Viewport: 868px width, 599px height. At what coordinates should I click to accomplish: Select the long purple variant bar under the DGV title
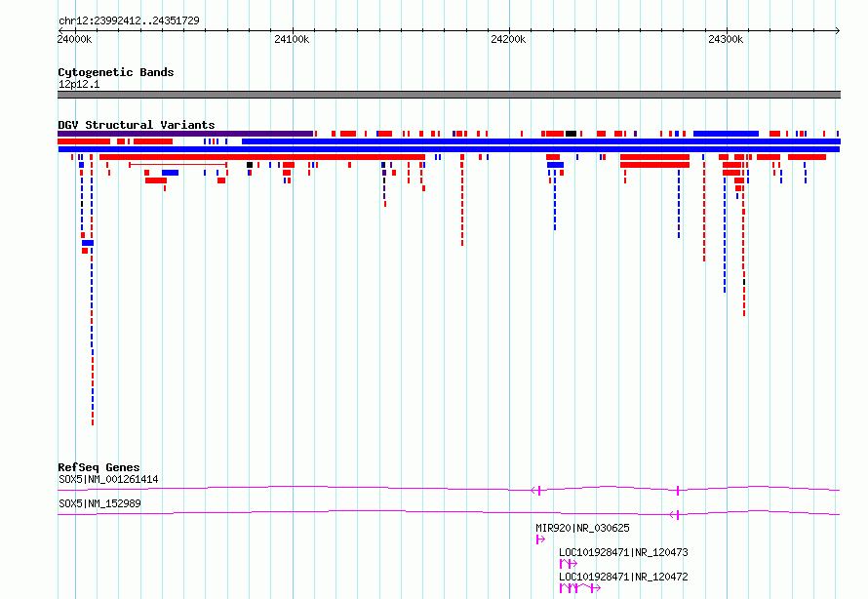click(185, 134)
